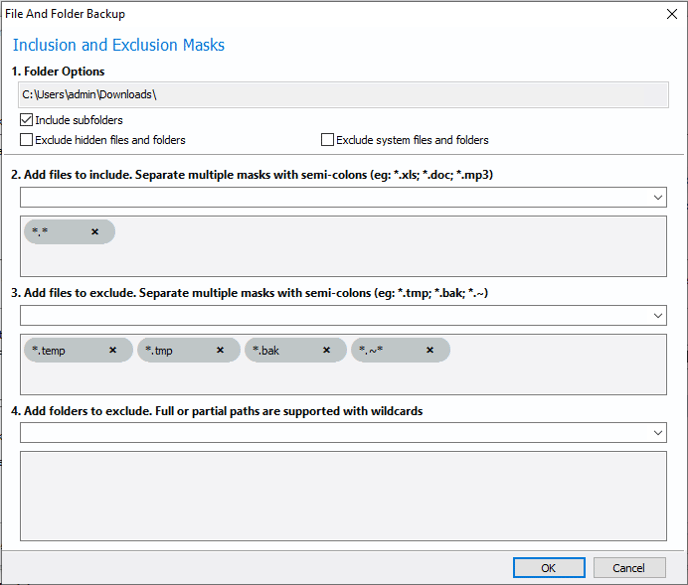Expand the files to exclude dropdown
Image resolution: width=688 pixels, height=585 pixels.
(658, 316)
